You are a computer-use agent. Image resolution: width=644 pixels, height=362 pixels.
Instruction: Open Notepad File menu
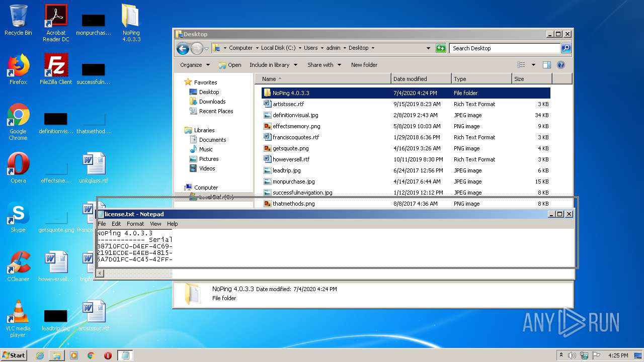tap(102, 224)
